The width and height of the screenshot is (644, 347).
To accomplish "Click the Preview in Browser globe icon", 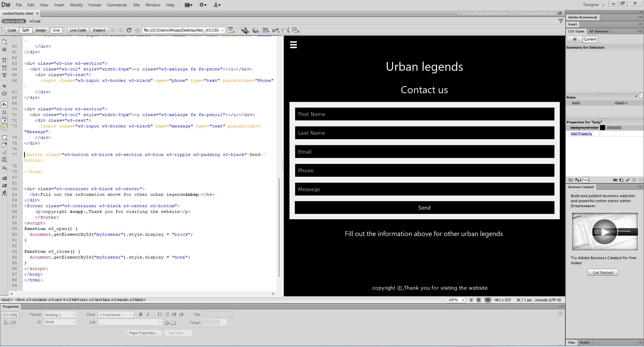I will point(255,30).
